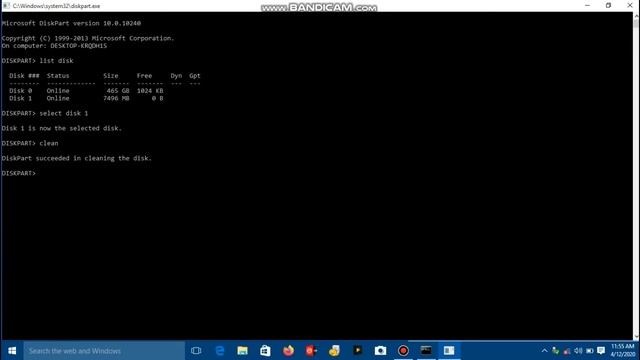
Task: Click the 'Disk 1' row label
Action: click(20, 98)
